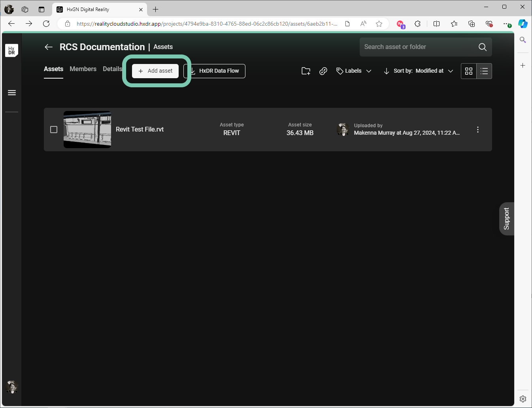
Task: Open the Details tab
Action: tap(112, 69)
